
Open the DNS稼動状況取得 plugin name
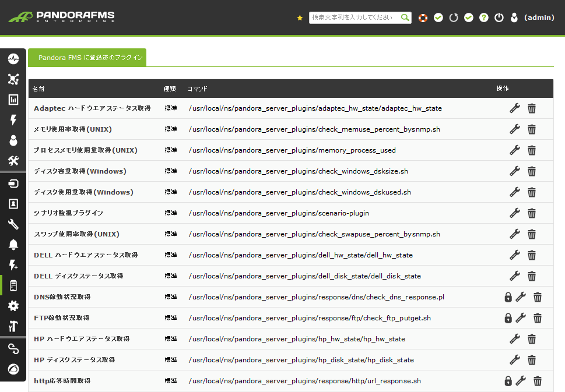tap(62, 296)
